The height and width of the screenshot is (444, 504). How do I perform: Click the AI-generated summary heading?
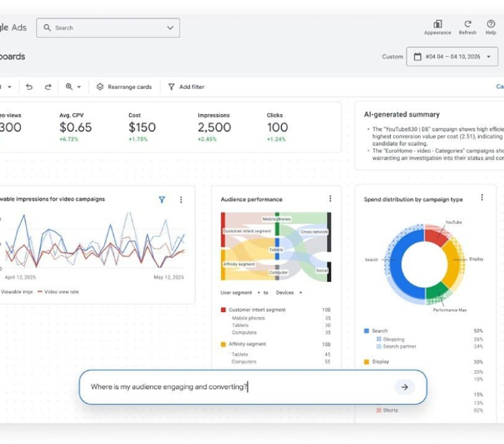click(x=401, y=115)
